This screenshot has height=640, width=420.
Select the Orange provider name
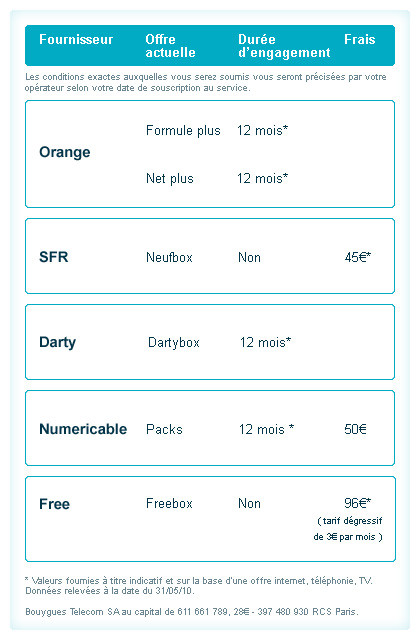[64, 152]
